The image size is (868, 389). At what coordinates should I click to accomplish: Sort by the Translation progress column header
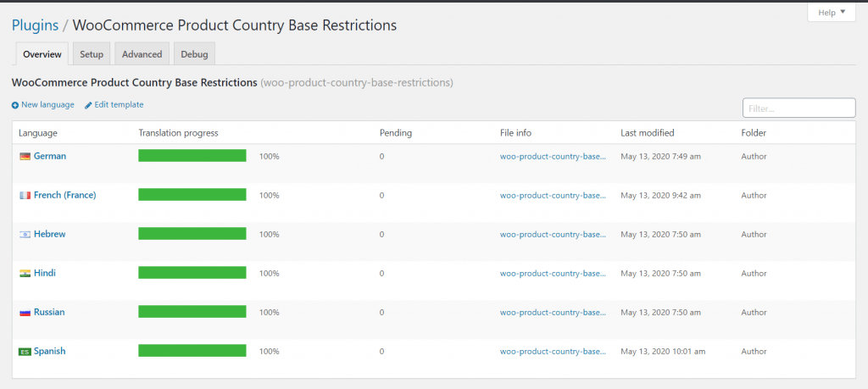(178, 133)
